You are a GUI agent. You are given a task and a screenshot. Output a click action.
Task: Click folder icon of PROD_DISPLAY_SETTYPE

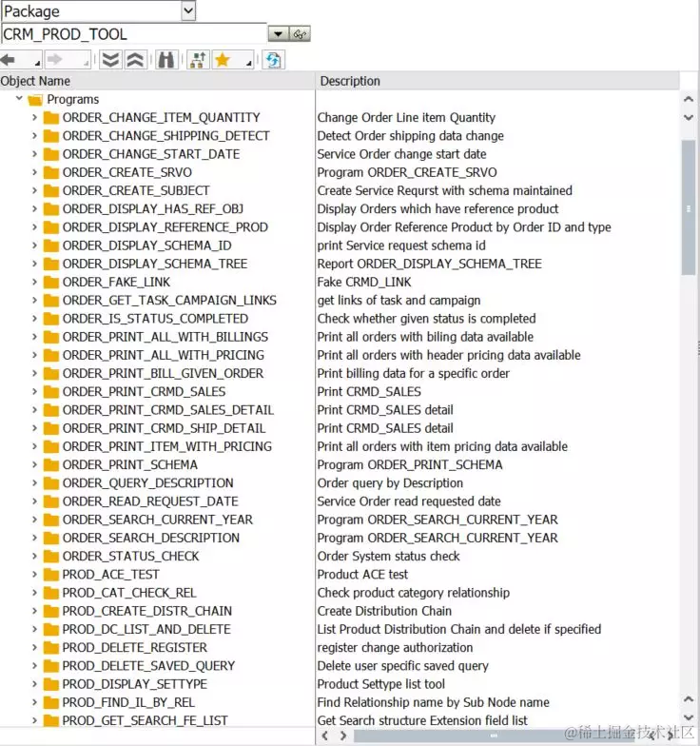[51, 684]
